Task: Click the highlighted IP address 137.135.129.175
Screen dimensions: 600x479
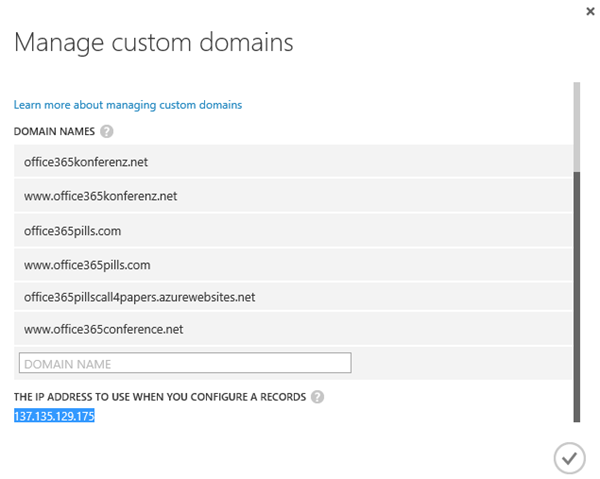Action: tap(54, 415)
